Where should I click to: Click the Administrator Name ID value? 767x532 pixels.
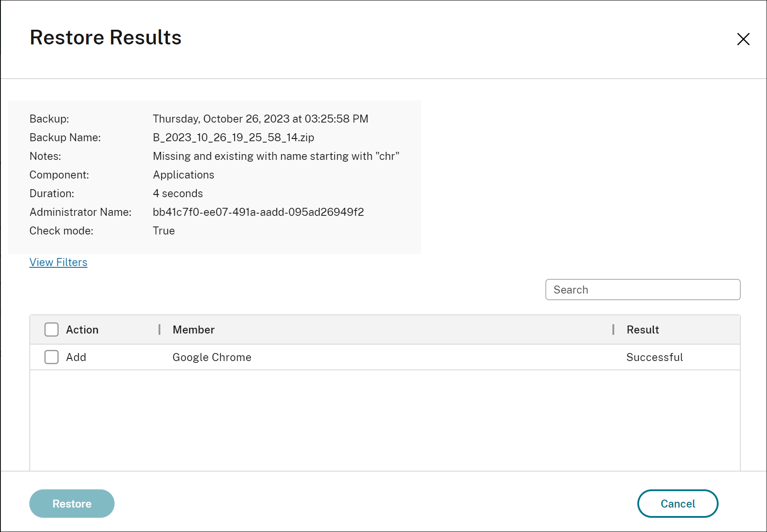[x=258, y=212]
